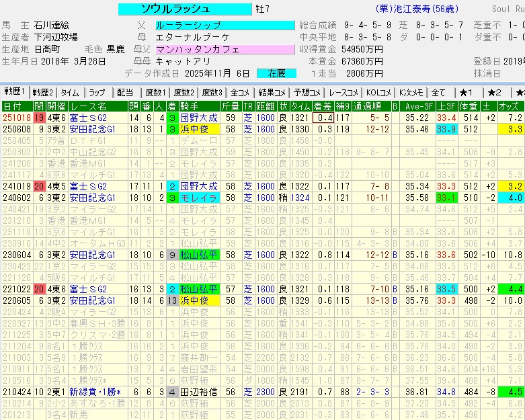Show the 配当 tab
The width and height of the screenshot is (525, 420).
tap(125, 93)
